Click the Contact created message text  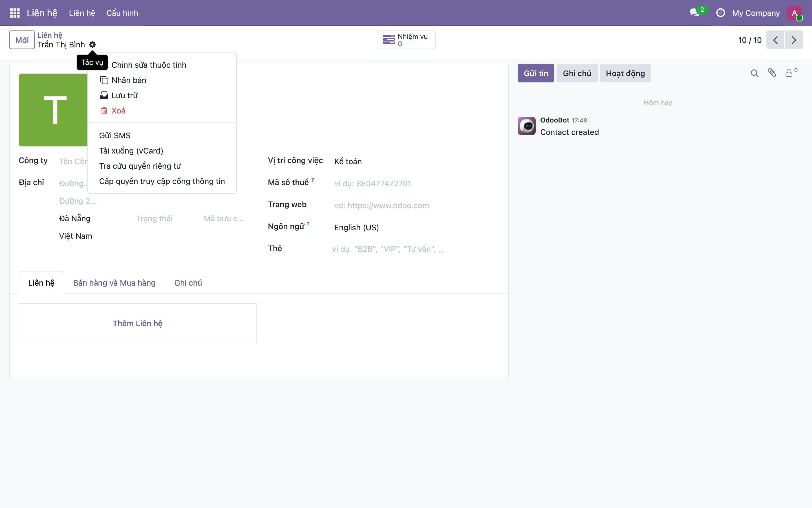pos(570,132)
